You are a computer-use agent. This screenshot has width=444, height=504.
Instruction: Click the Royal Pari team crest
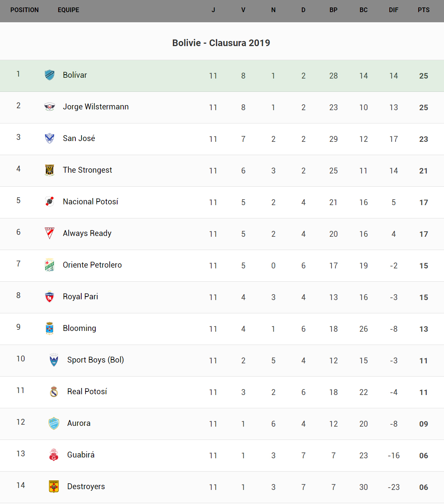(50, 297)
